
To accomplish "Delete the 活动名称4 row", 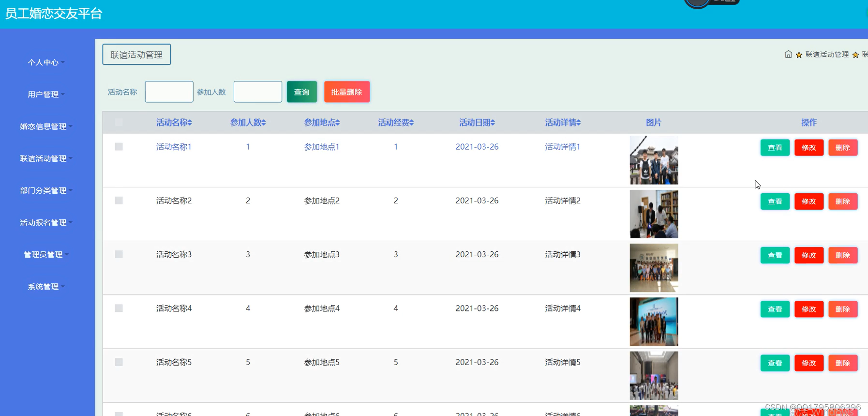I will pyautogui.click(x=843, y=309).
